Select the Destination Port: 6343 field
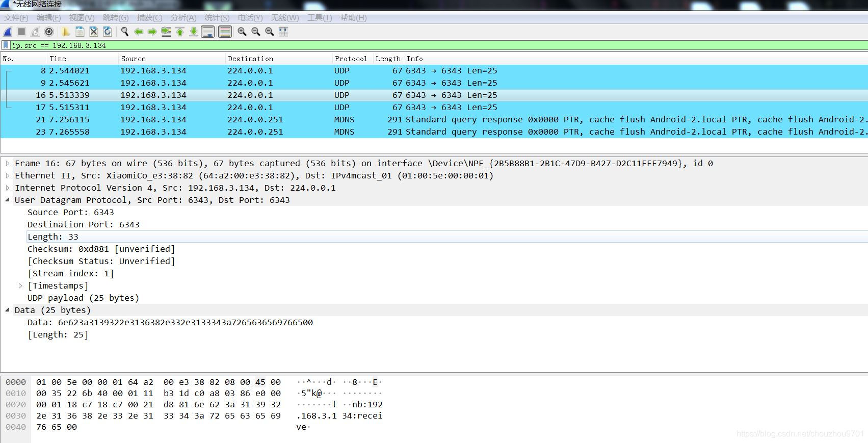This screenshot has width=868, height=443. point(84,225)
